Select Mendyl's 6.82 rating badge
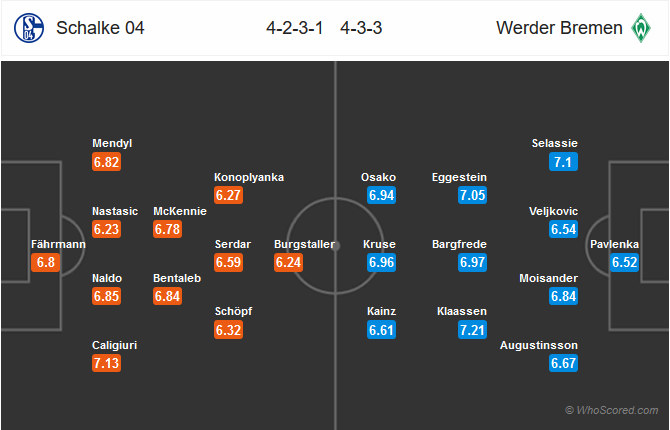 tap(106, 162)
